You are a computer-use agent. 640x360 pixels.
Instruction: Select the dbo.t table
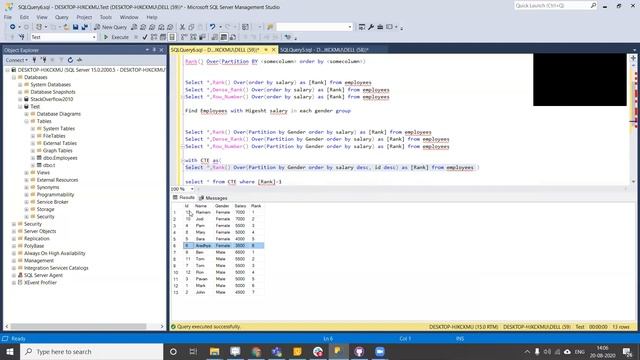(x=49, y=165)
